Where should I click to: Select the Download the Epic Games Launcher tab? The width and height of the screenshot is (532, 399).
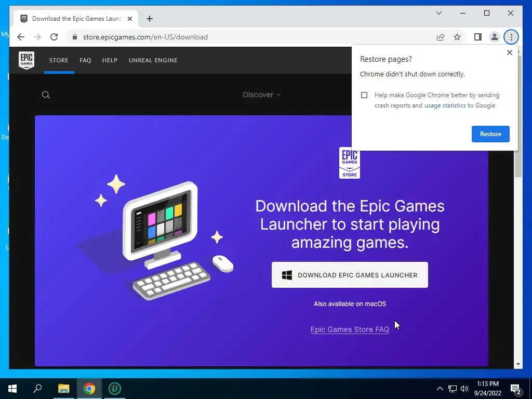coord(76,19)
